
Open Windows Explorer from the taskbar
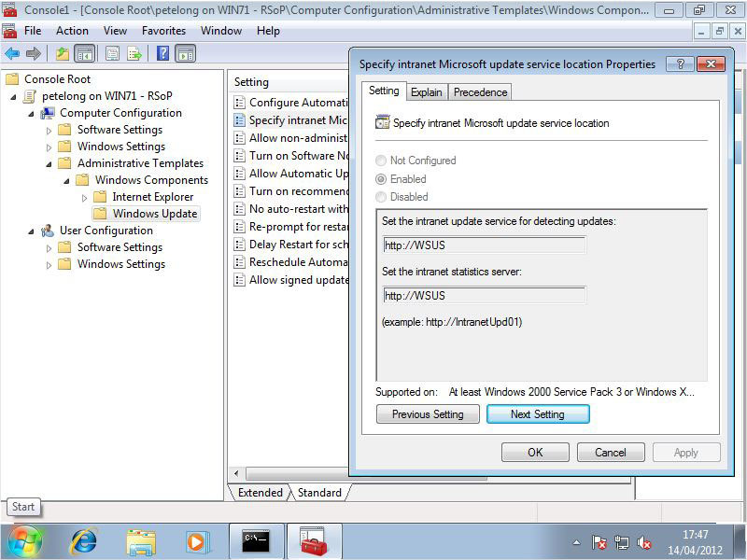tap(141, 542)
